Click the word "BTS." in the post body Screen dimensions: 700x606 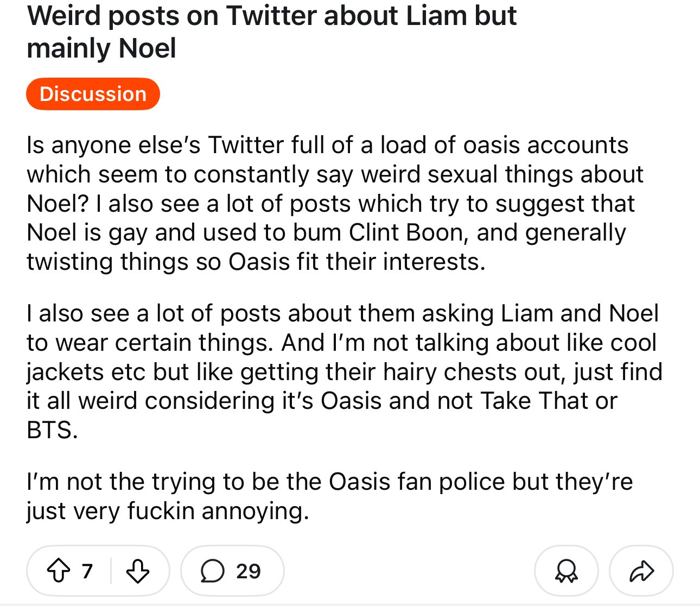tap(52, 430)
